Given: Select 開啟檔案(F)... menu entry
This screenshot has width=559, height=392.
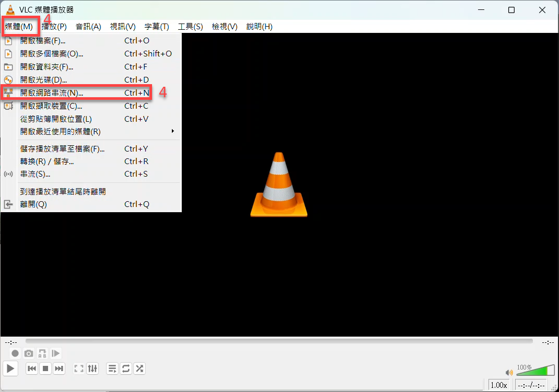Looking at the screenshot, I should (91, 41).
